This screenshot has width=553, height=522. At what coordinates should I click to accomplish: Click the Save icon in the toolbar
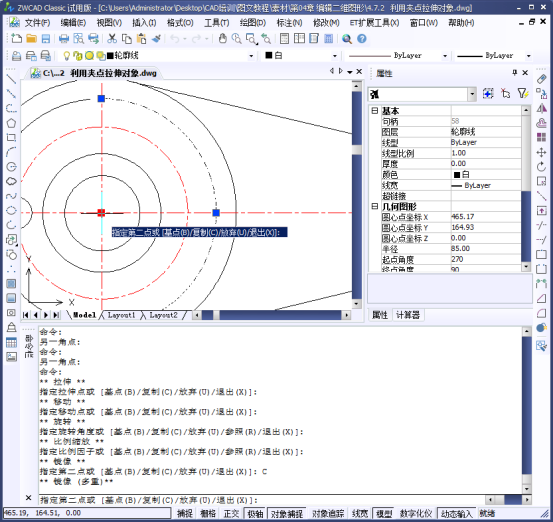[46, 38]
